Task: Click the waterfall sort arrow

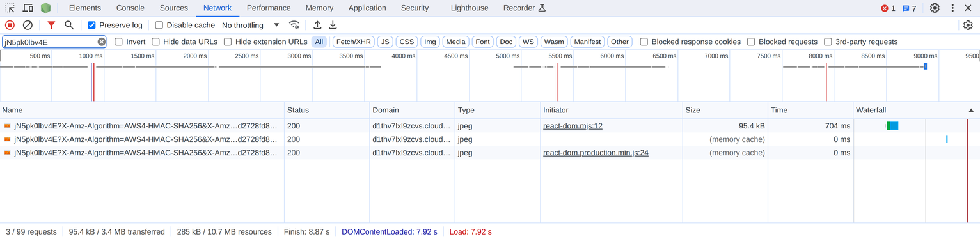Action: (971, 111)
